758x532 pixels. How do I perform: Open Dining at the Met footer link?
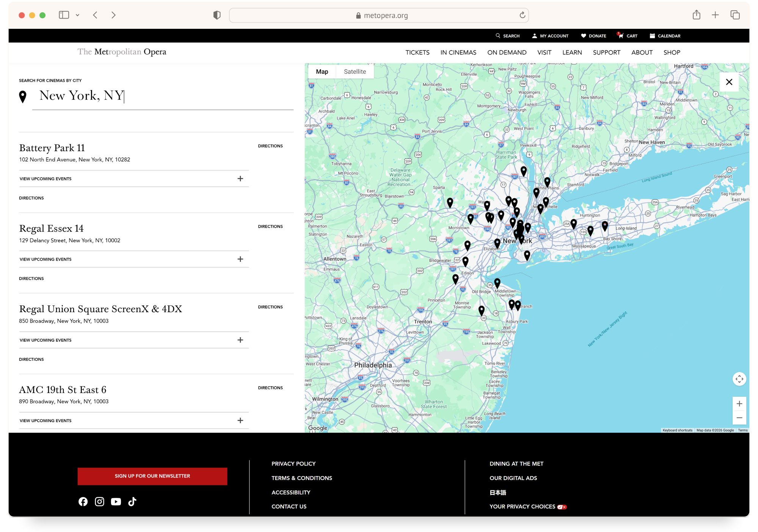[x=516, y=464]
